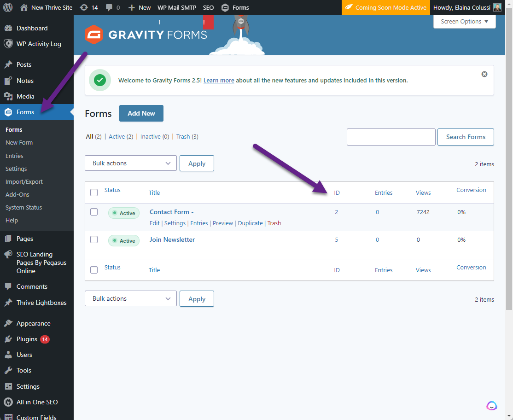This screenshot has width=513, height=420.
Task: Click the Settings sliders icon in sidebar
Action: point(8,386)
